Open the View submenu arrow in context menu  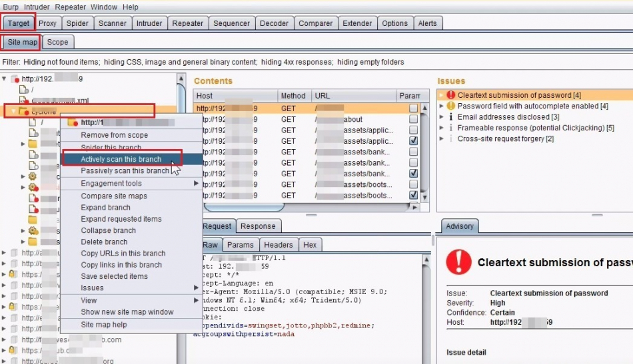(x=196, y=300)
